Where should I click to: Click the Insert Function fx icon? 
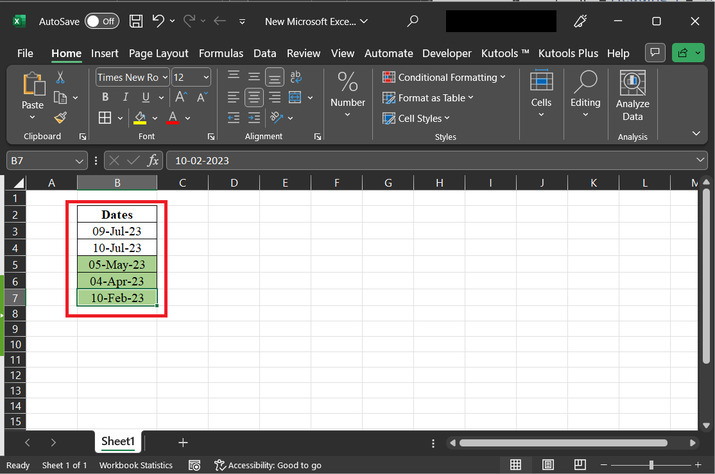coord(153,160)
